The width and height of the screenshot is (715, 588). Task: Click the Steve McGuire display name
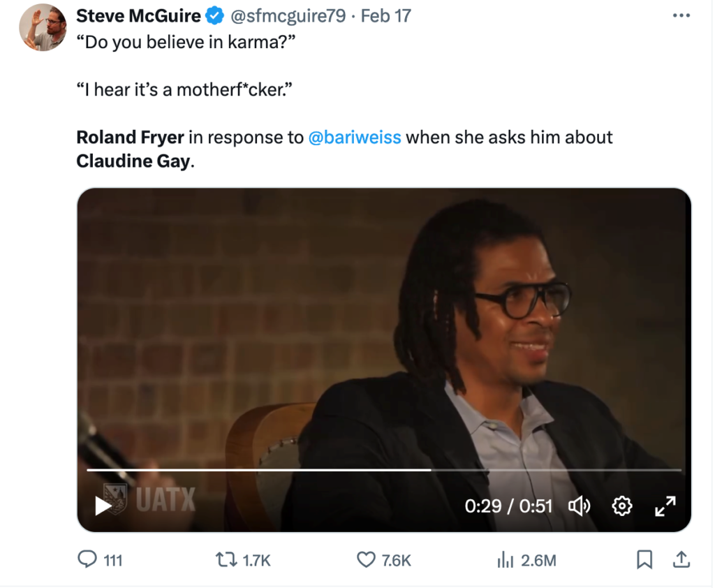(x=138, y=16)
